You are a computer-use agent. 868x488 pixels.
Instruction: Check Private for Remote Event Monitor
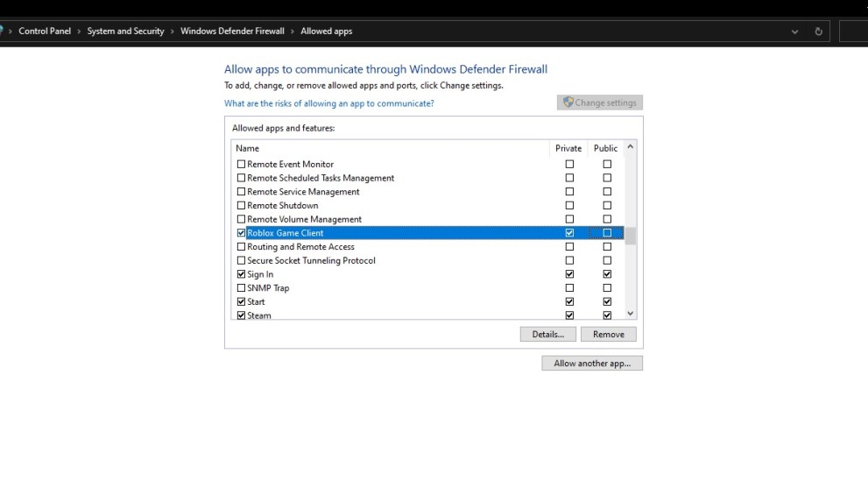569,164
